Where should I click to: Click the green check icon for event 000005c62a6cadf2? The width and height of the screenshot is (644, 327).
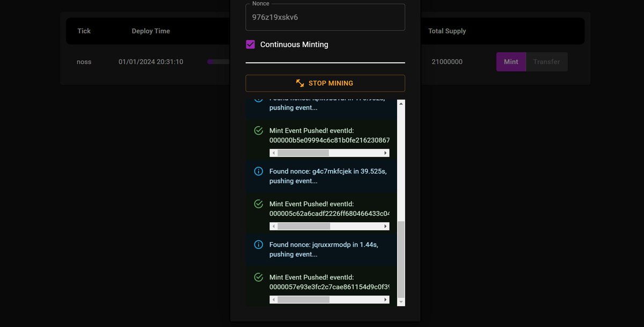(x=258, y=204)
